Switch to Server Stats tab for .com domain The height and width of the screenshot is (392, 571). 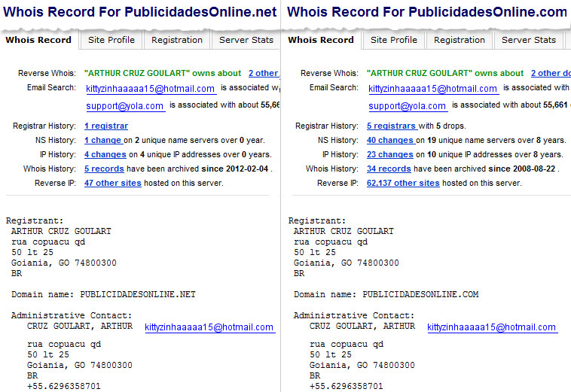coord(529,40)
